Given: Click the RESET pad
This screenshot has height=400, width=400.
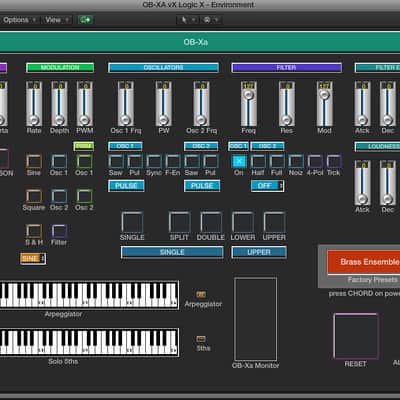Looking at the screenshot, I should click(x=356, y=336).
